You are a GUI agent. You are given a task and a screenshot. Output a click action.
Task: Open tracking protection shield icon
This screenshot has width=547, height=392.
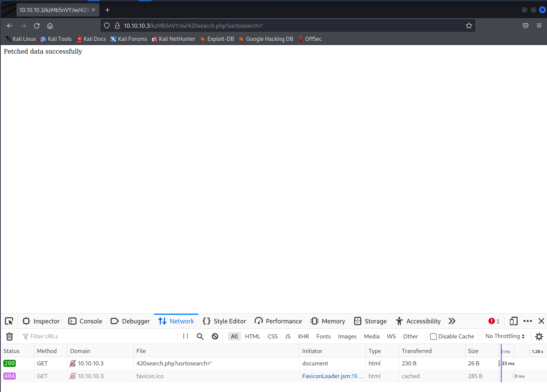tap(107, 25)
